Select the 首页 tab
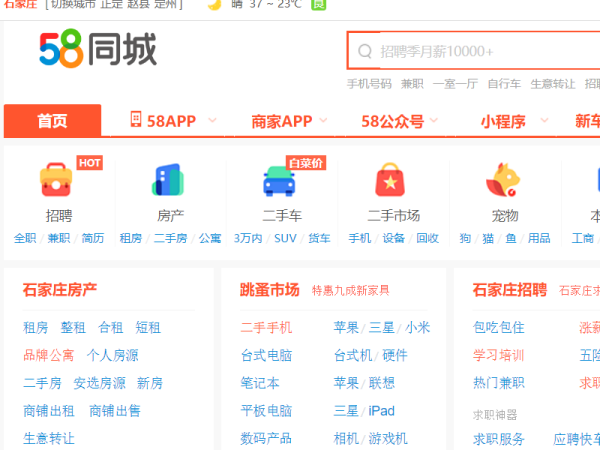600x450 pixels. [52, 121]
